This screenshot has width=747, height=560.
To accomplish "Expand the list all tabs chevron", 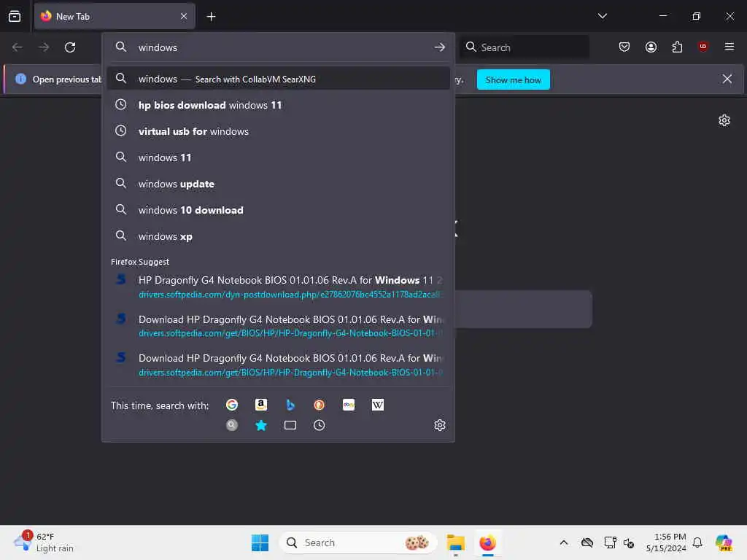I will (602, 16).
